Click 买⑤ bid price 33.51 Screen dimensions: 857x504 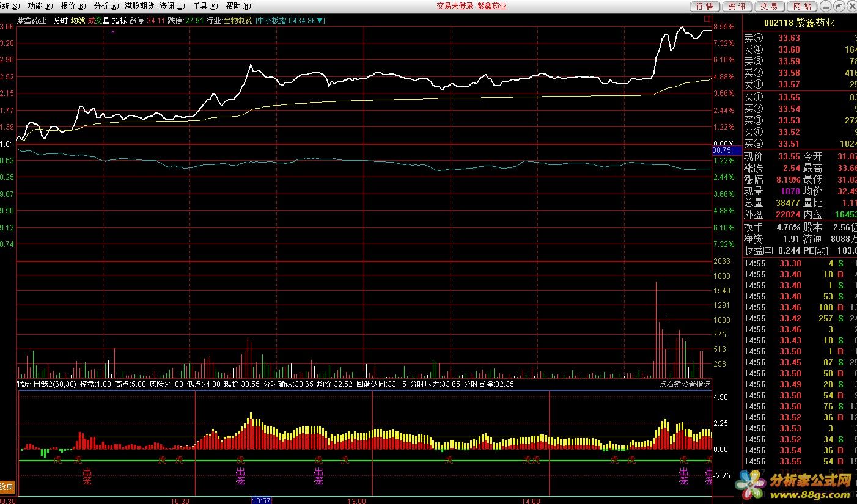789,144
